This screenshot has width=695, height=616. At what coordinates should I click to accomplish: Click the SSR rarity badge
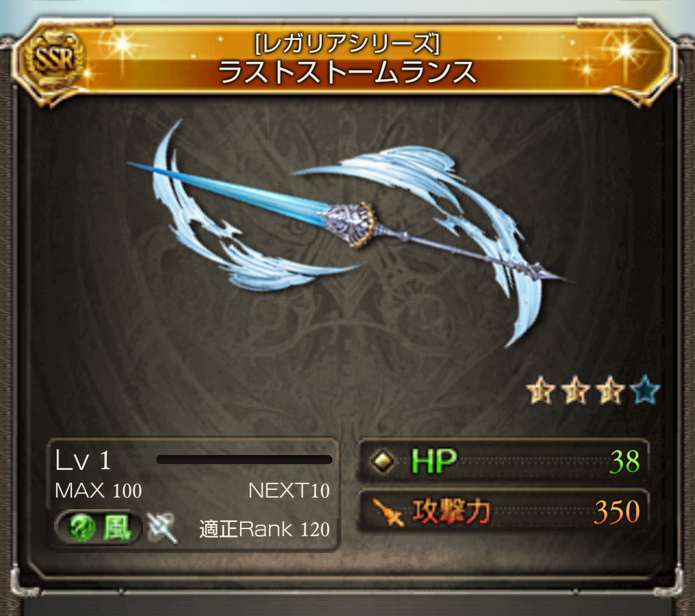52,59
